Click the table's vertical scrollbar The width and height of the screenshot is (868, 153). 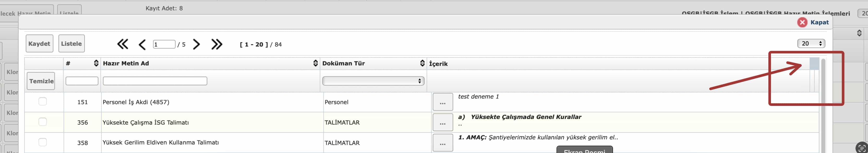pyautogui.click(x=823, y=108)
